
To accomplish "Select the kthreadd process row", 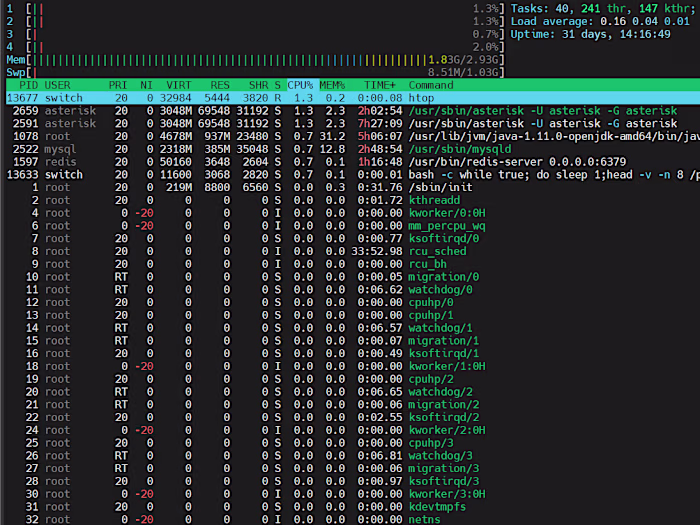I will pyautogui.click(x=353, y=200).
